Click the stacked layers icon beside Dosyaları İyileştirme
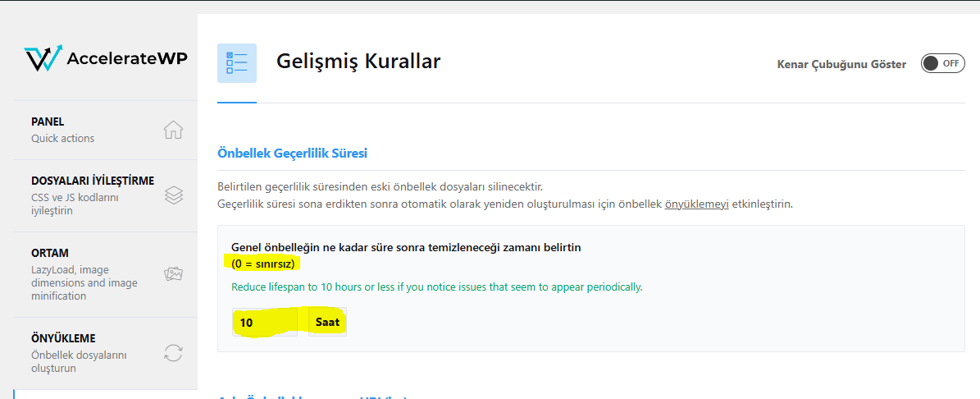 tap(173, 195)
